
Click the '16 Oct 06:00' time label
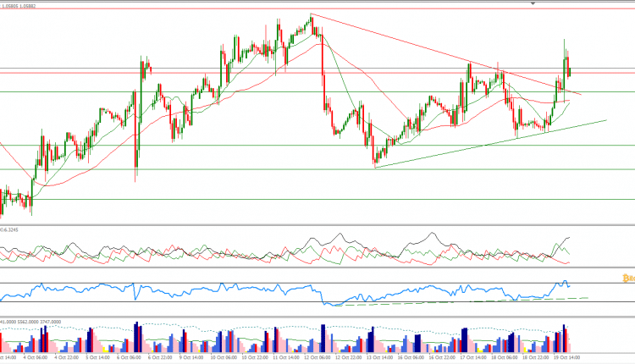tap(411, 357)
